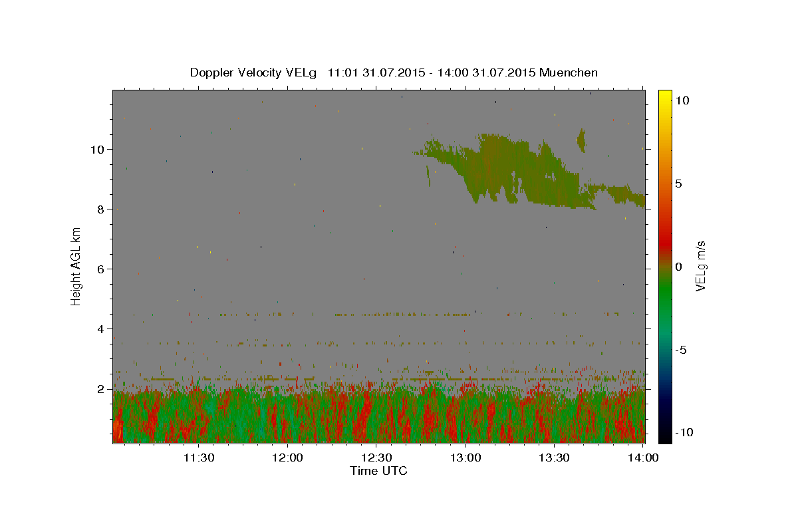Select the 13:30 time tick label
Viewport: 798px width, 532px height.
tap(554, 458)
